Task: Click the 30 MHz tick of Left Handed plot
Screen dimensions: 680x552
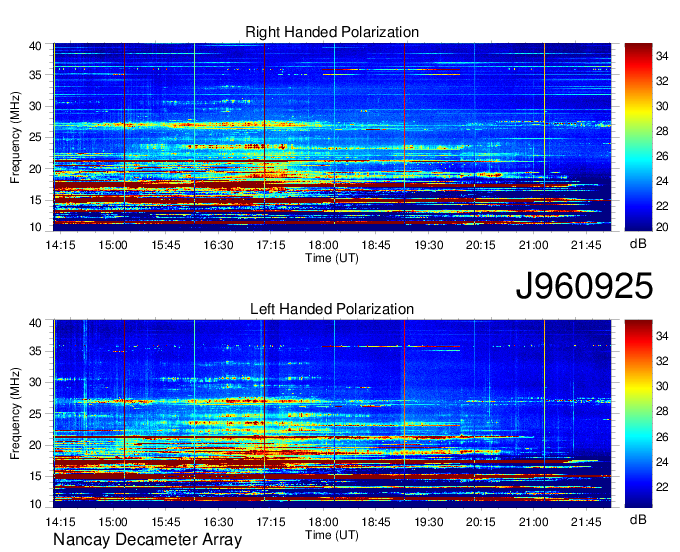Action: pyautogui.click(x=35, y=382)
